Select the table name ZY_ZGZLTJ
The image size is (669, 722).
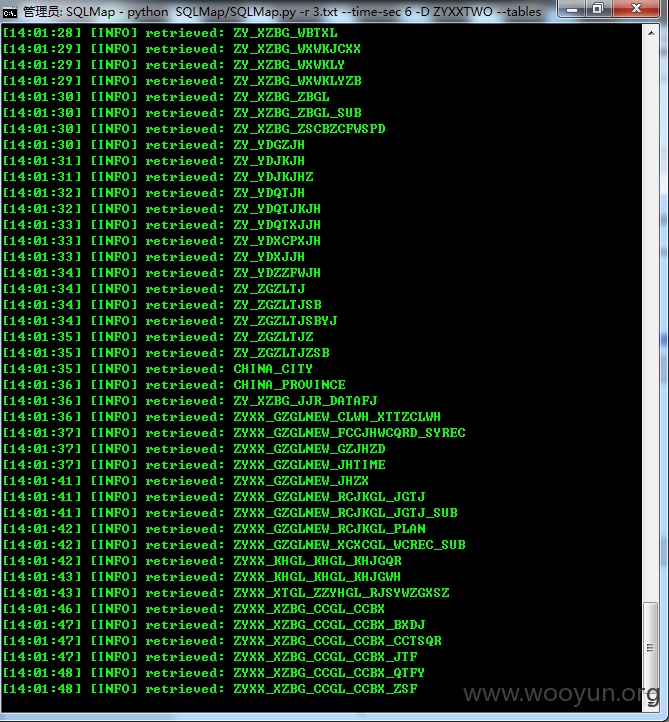[269, 289]
